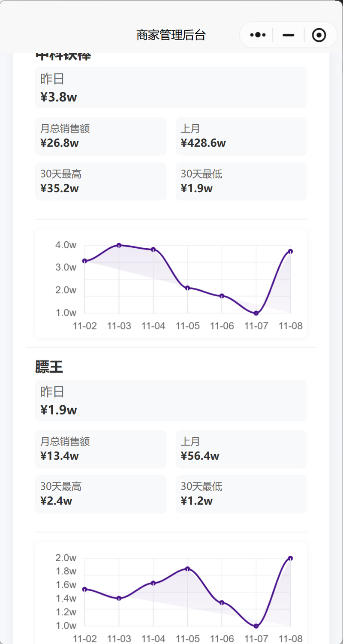Click the 11-03 peak point in the upper chart

pyautogui.click(x=119, y=245)
